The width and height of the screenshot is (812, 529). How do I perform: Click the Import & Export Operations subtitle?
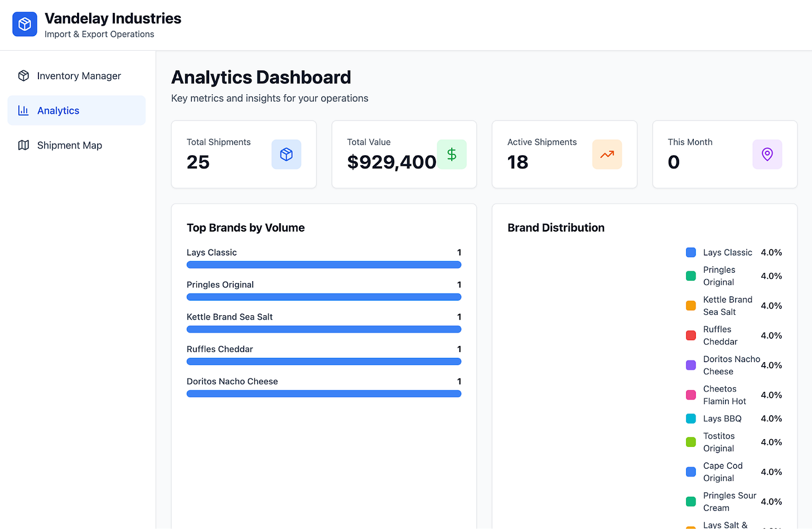coord(99,34)
